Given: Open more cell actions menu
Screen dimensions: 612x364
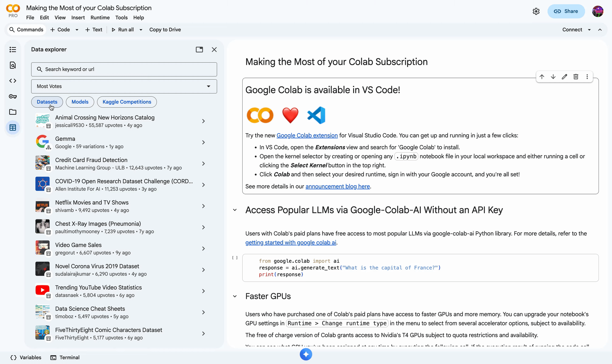Looking at the screenshot, I should pos(587,76).
